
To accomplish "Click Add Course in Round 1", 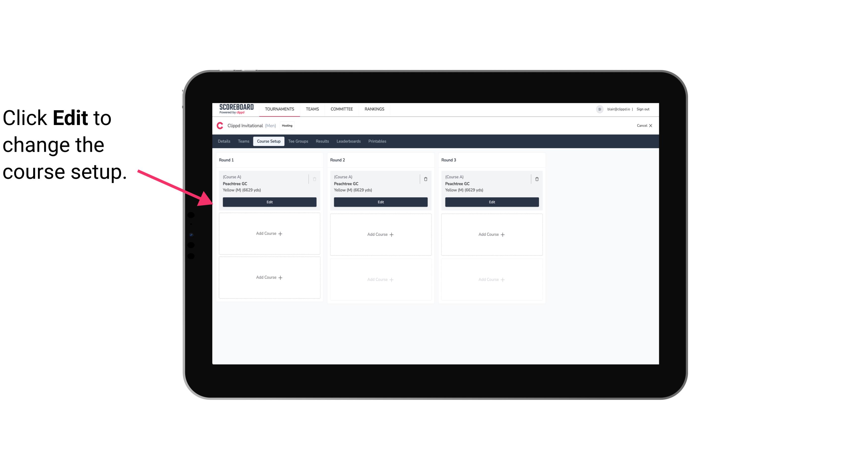I will pyautogui.click(x=269, y=234).
